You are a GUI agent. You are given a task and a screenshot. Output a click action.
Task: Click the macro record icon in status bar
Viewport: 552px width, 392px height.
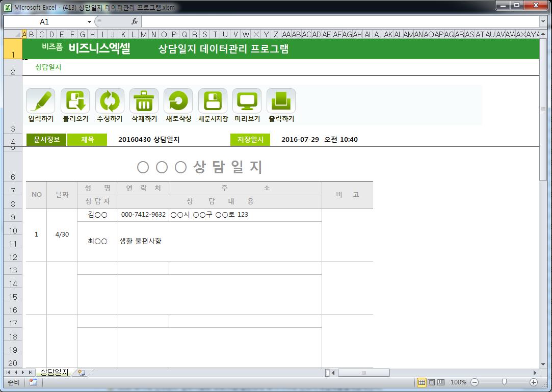pyautogui.click(x=34, y=382)
